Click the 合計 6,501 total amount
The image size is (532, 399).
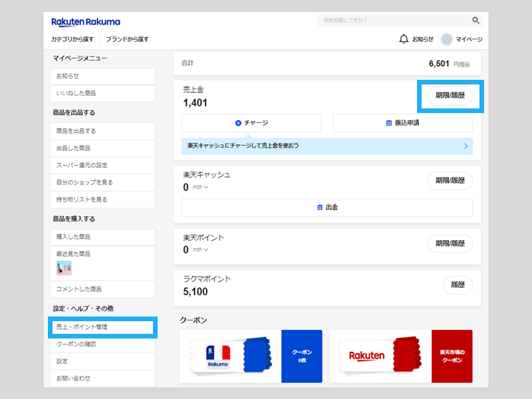point(439,64)
